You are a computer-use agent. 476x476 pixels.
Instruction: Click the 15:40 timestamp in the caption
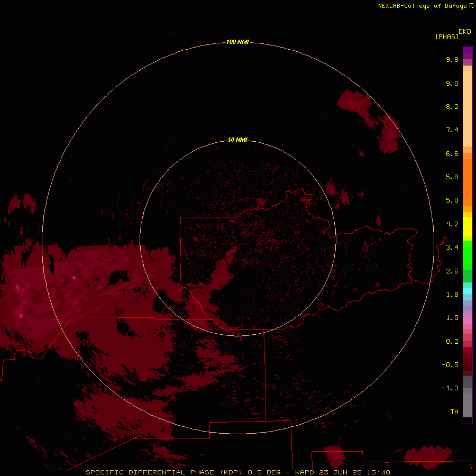point(380,472)
